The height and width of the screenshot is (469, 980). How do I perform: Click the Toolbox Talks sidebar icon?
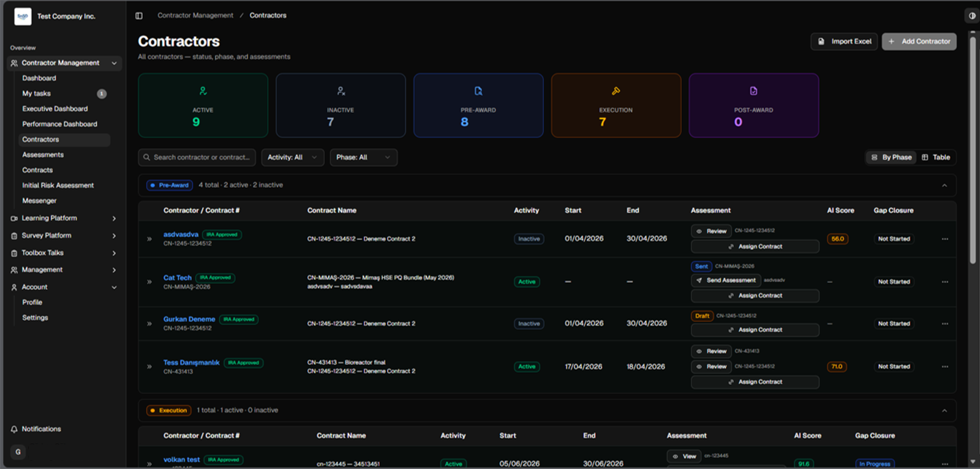tap(14, 253)
